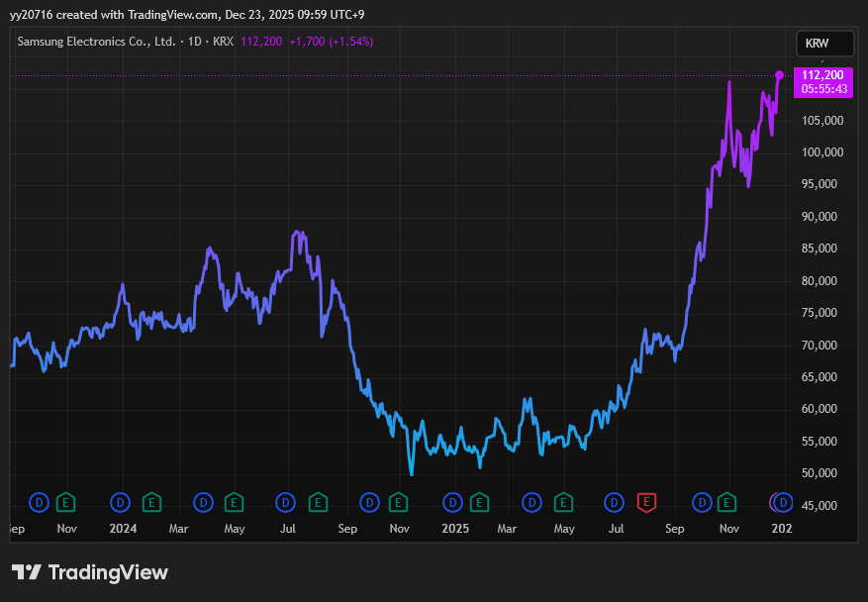Click the Samsung Electronics Co., Ltd. symbol title
The width and height of the screenshot is (868, 602).
[96, 42]
